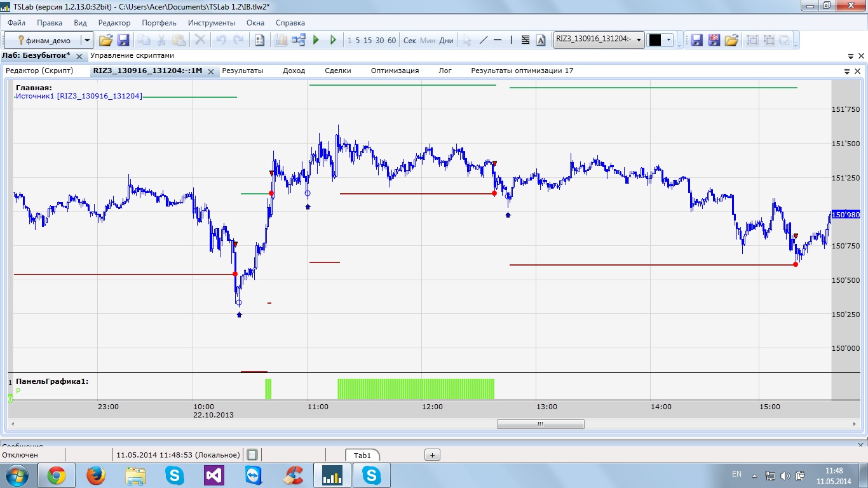This screenshot has width=868, height=488.
Task: Expand the RIZ3_130916_131204 source dropdown
Action: pos(639,40)
